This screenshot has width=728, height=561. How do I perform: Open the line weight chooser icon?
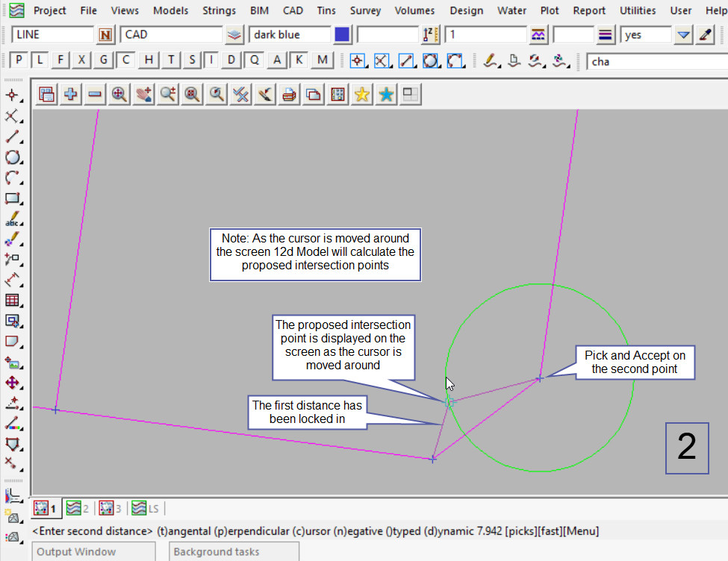click(606, 35)
